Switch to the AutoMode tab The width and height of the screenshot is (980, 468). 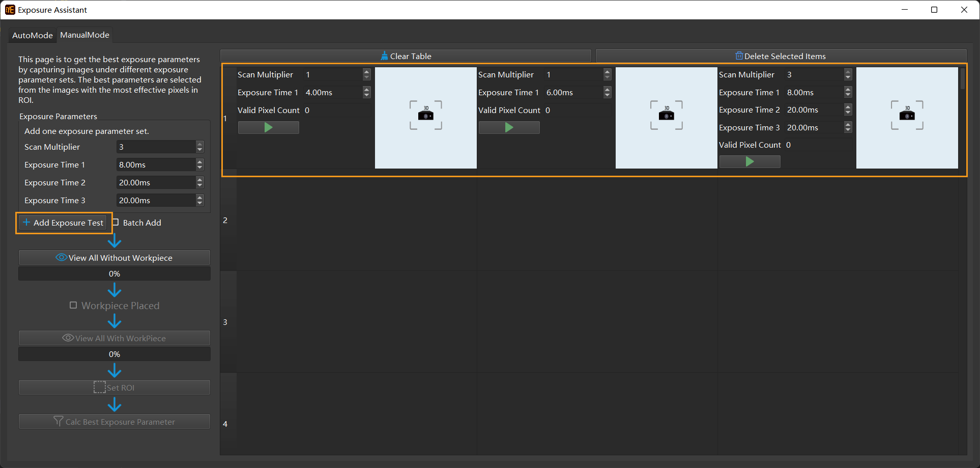32,35
